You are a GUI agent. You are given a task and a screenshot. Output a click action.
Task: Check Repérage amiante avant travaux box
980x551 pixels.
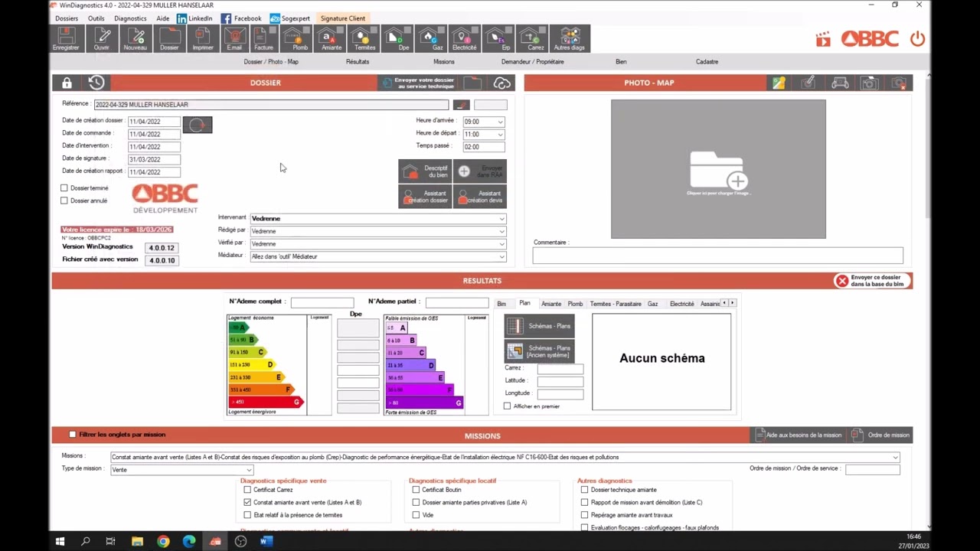[x=584, y=515]
